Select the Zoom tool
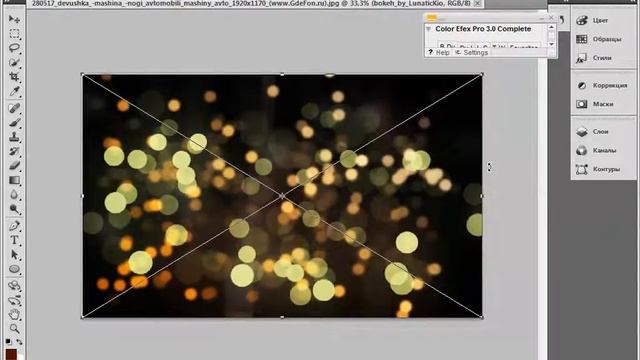Image resolution: width=640 pixels, height=360 pixels. tap(14, 329)
